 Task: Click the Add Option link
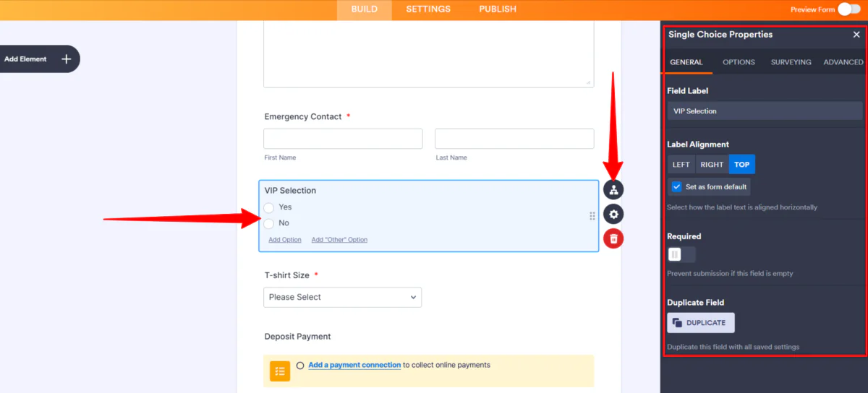pyautogui.click(x=285, y=240)
